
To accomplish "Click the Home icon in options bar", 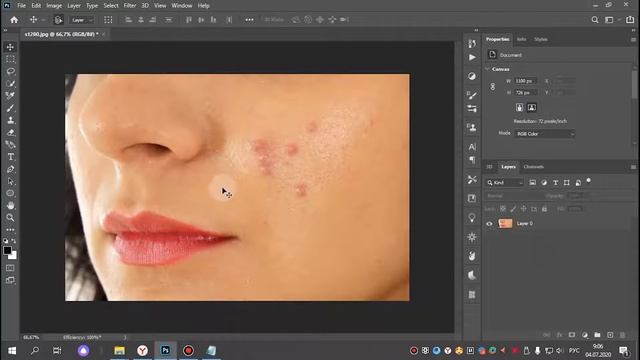I will click(14, 20).
